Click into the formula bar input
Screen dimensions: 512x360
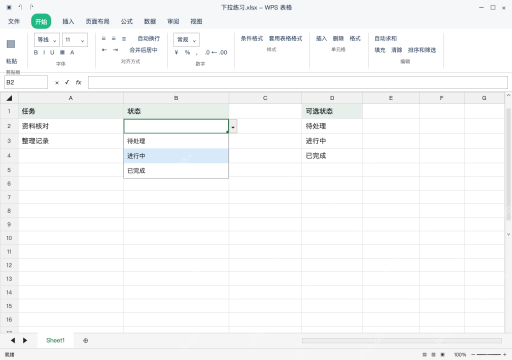point(298,82)
